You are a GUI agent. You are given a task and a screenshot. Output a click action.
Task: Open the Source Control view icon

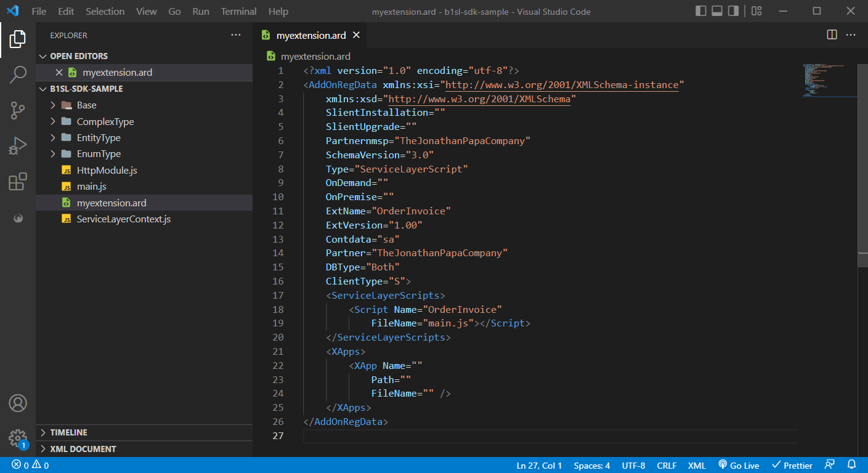click(x=17, y=111)
